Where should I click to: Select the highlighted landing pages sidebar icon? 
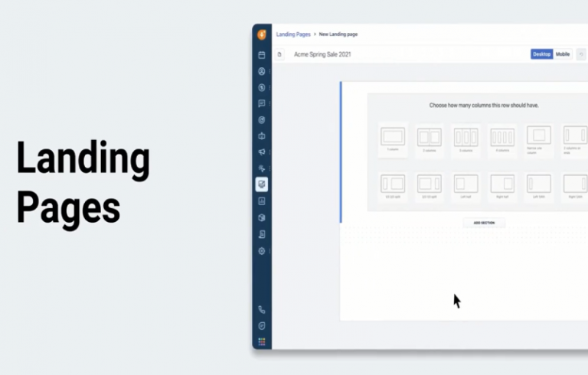pos(262,184)
